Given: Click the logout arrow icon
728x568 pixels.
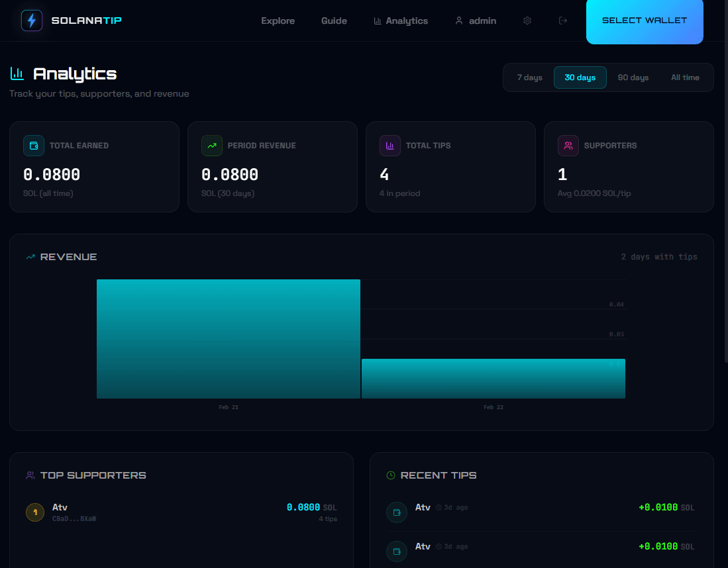Looking at the screenshot, I should click(x=563, y=21).
